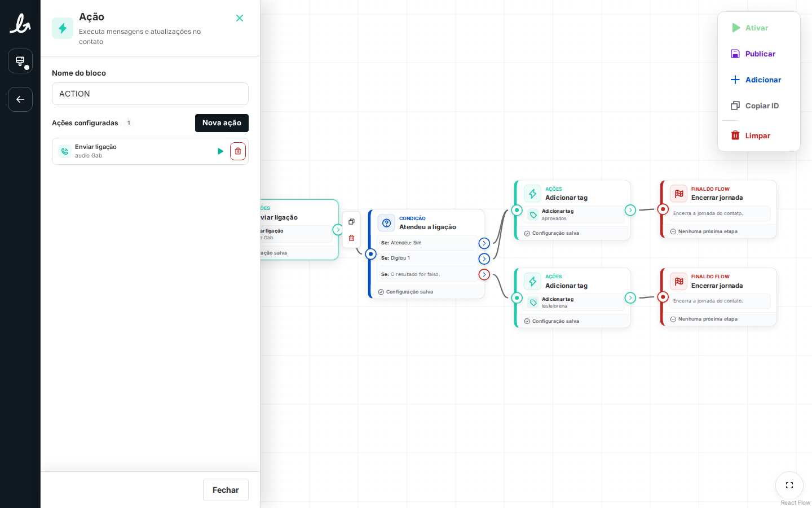Delete the selected node using the trash icon
The width and height of the screenshot is (812, 508).
tap(351, 238)
